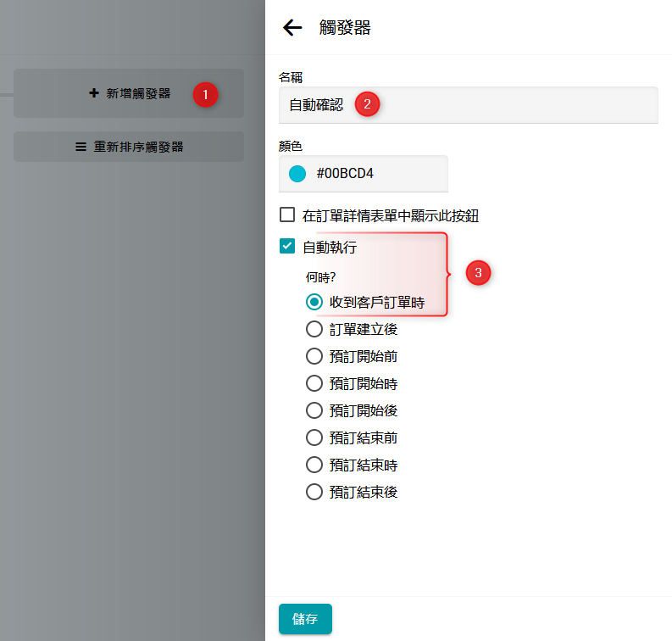Select the 訂單建立後 radio option
This screenshot has height=641, width=672.
(x=314, y=329)
